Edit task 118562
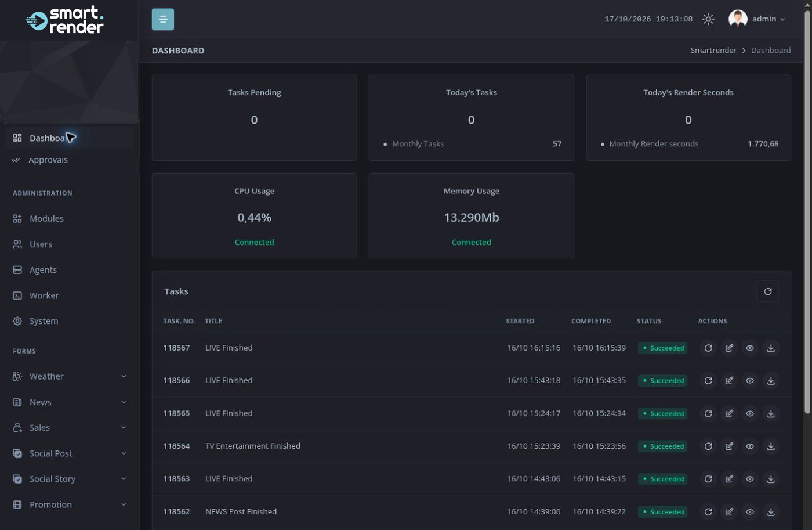This screenshot has width=812, height=530. pyautogui.click(x=729, y=512)
